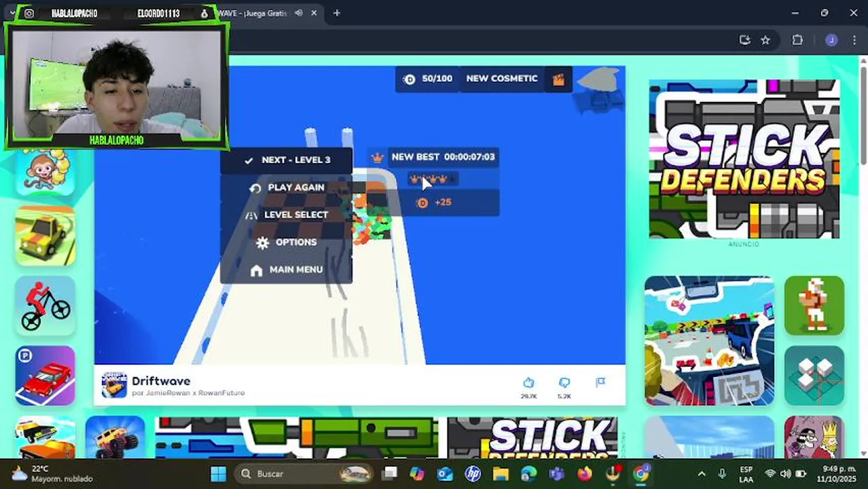The height and width of the screenshot is (489, 868).
Task: Open the red parking car game thumbnail
Action: coord(45,376)
